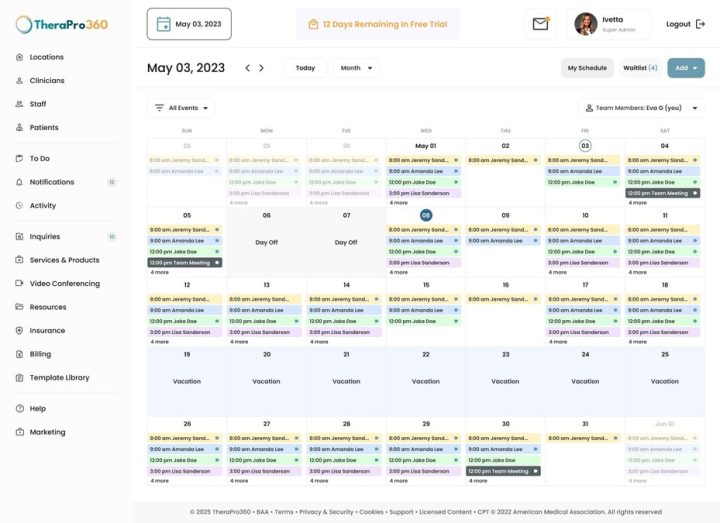Open Notifications bell in sidebar

coord(19,182)
